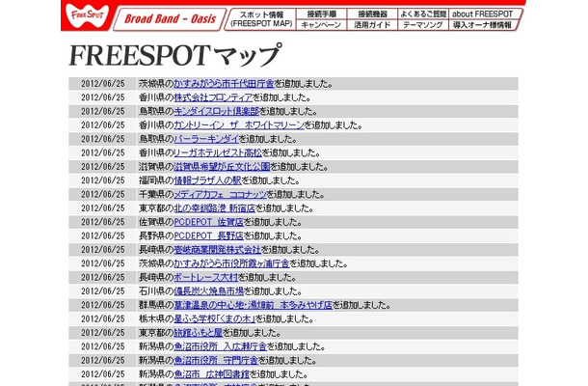Click the 佐賀県の text before PCDEPOT 佐賀店
The width and height of the screenshot is (588, 386).
156,222
